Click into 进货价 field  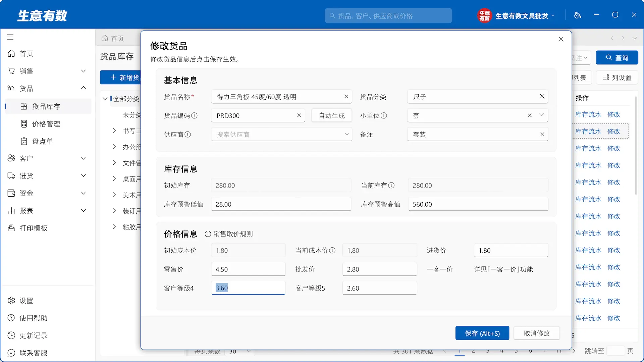pos(511,250)
